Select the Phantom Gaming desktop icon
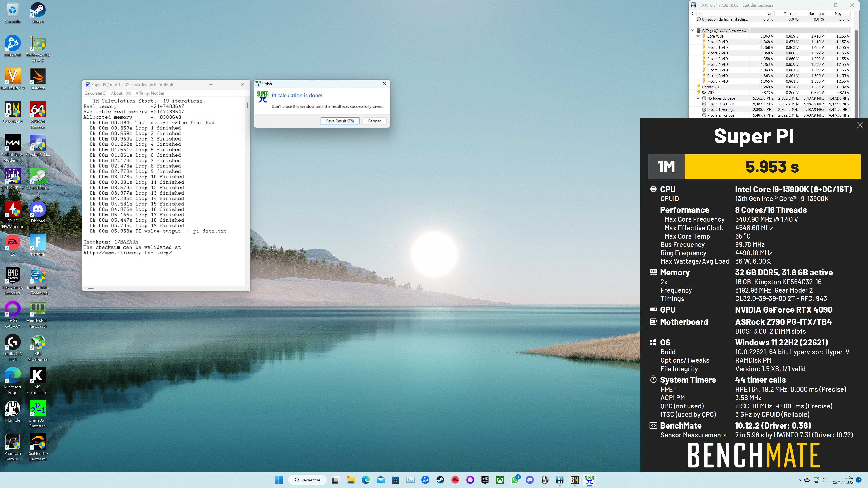 point(12,447)
